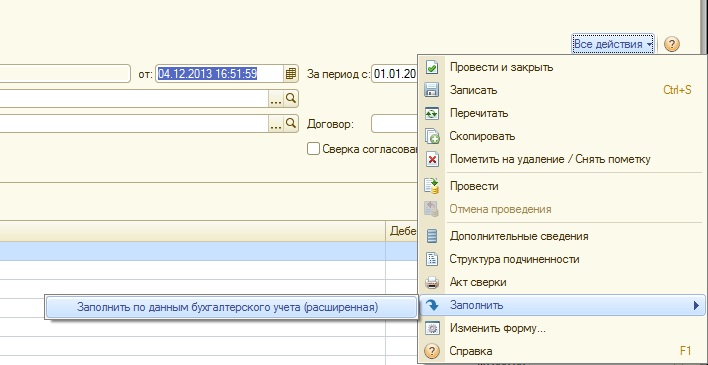Image resolution: width=708 pixels, height=365 pixels.
Task: Choose Записать from the menu
Action: [562, 90]
